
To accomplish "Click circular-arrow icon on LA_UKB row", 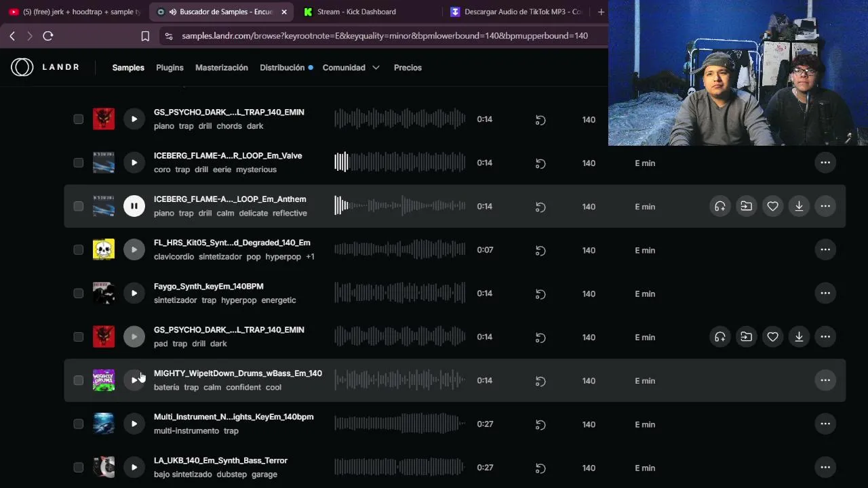I will (540, 468).
